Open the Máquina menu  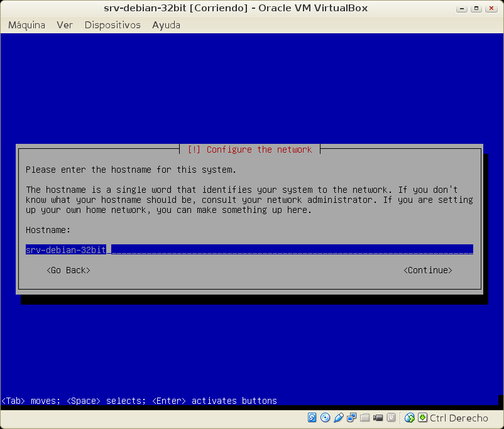click(x=26, y=25)
